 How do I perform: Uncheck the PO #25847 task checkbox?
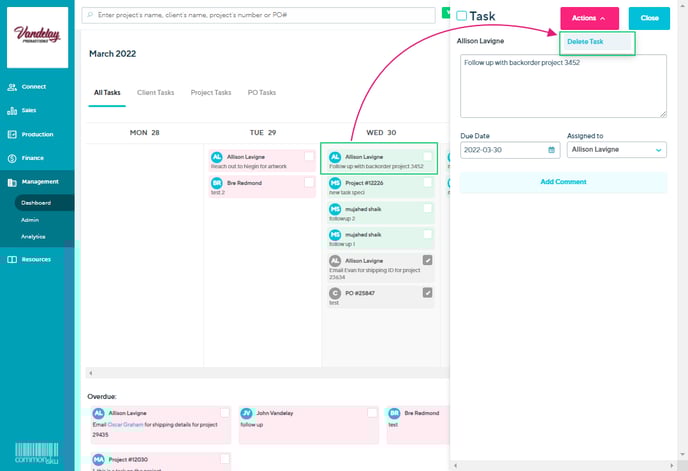(428, 292)
